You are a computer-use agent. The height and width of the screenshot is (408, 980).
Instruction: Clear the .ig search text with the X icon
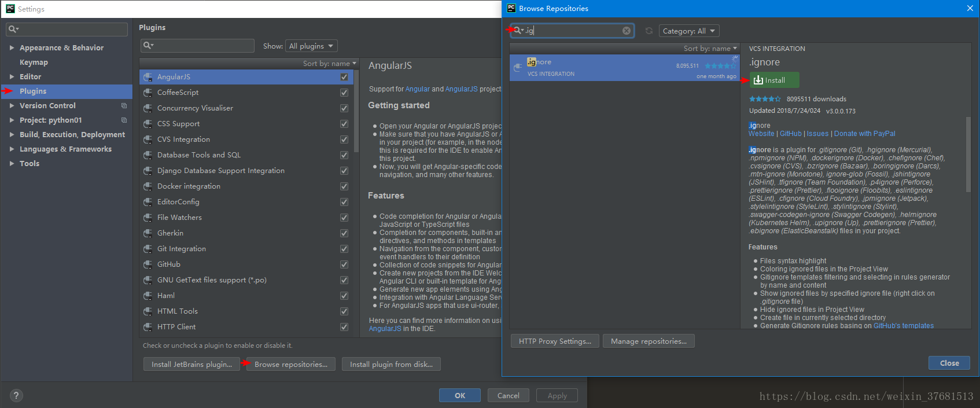[627, 31]
